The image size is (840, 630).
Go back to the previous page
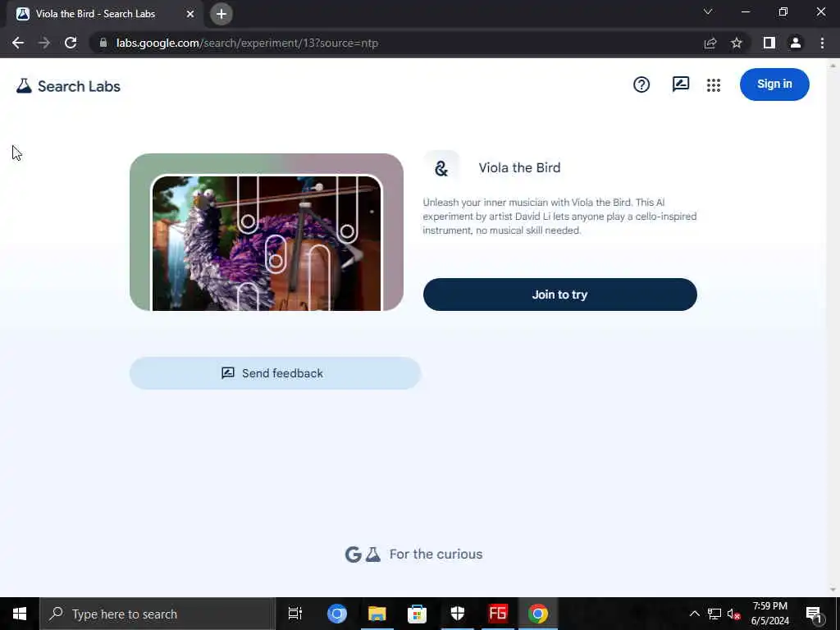[18, 43]
